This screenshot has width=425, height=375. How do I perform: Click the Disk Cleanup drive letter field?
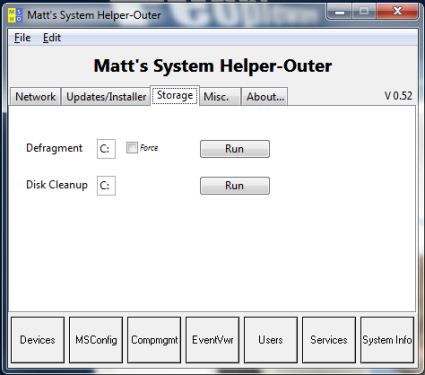tap(106, 186)
